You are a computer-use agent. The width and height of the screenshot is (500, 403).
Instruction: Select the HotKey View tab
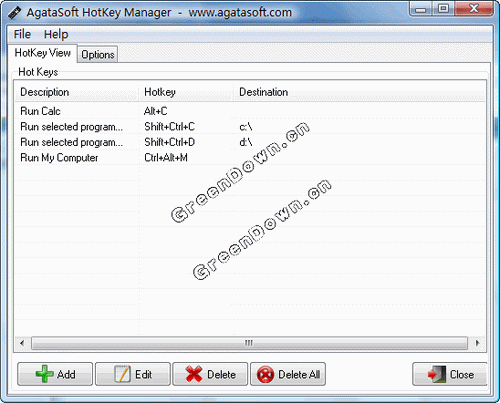43,53
